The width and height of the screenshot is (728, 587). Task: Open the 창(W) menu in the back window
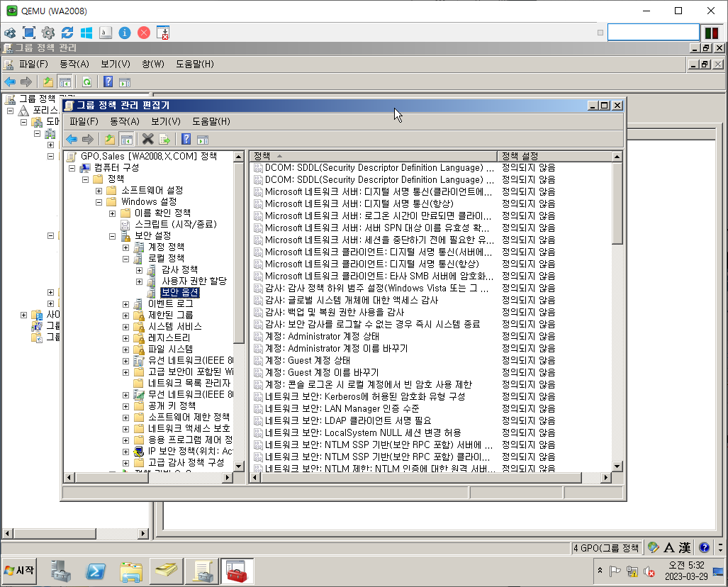pos(153,64)
